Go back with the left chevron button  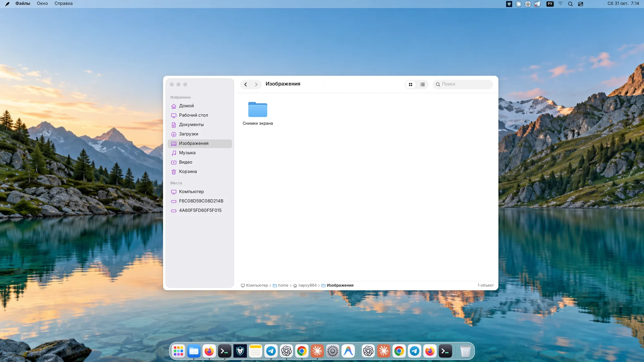(246, 84)
